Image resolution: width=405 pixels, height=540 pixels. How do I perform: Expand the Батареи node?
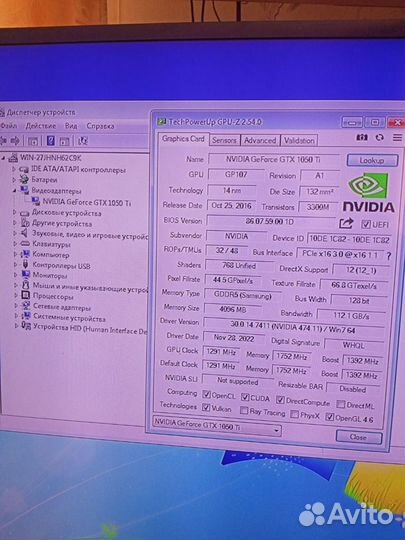tap(14, 179)
